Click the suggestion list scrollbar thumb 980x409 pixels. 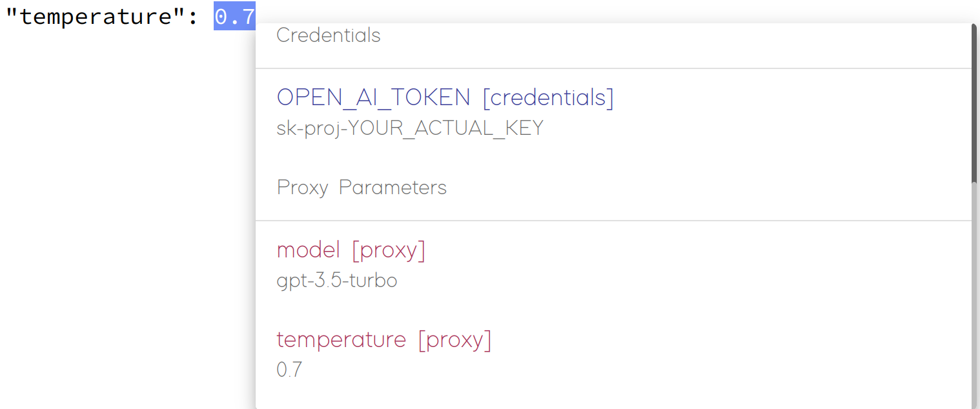974,103
